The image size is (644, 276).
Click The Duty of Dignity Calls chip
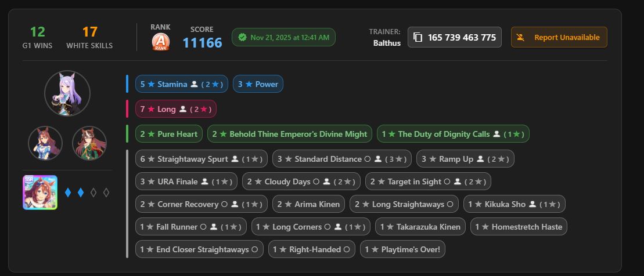[x=453, y=134]
